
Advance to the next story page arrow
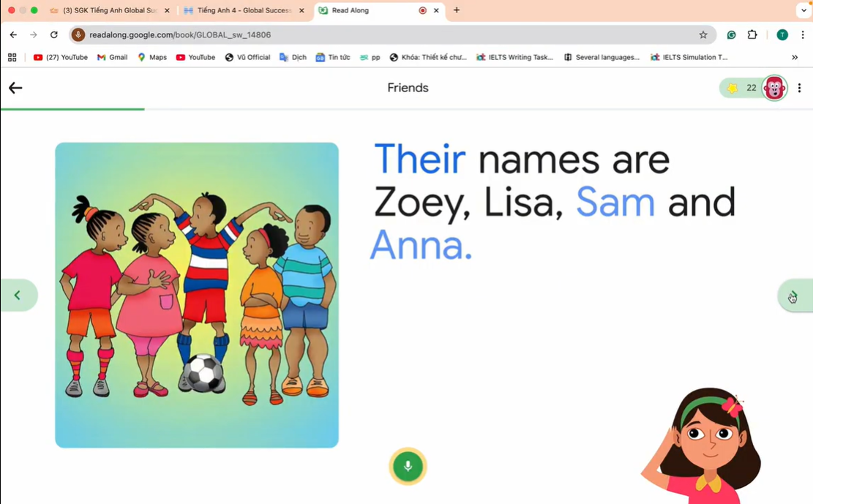[795, 295]
